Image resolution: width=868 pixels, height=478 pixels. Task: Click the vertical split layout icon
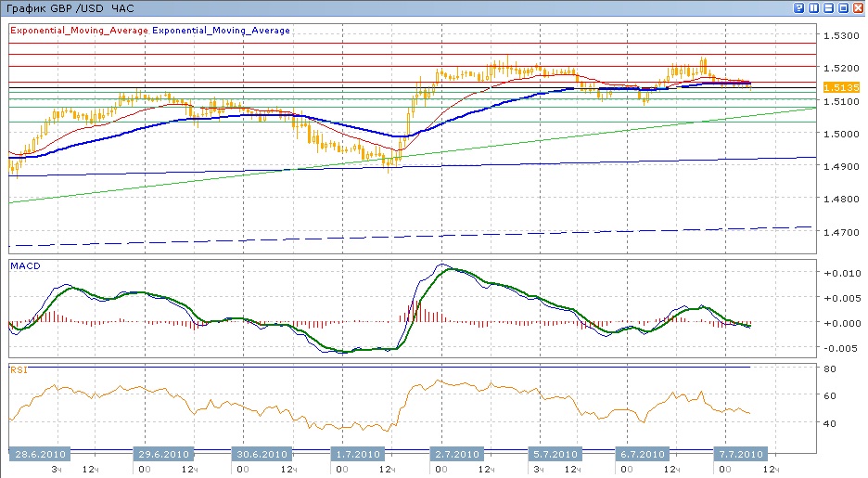point(813,7)
